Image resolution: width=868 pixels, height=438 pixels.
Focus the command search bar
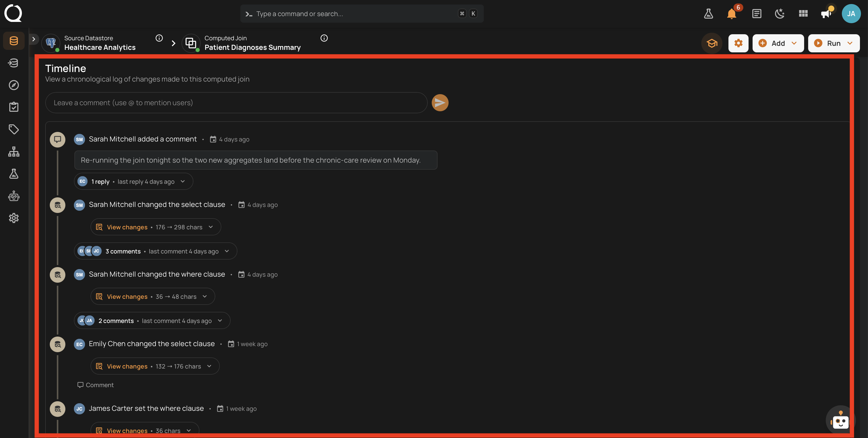click(362, 14)
